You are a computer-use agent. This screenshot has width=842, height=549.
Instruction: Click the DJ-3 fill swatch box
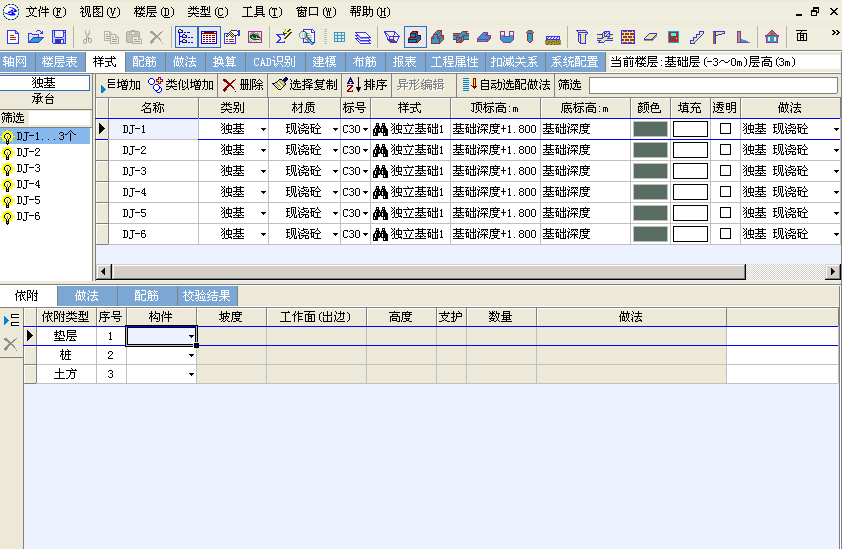click(x=690, y=171)
